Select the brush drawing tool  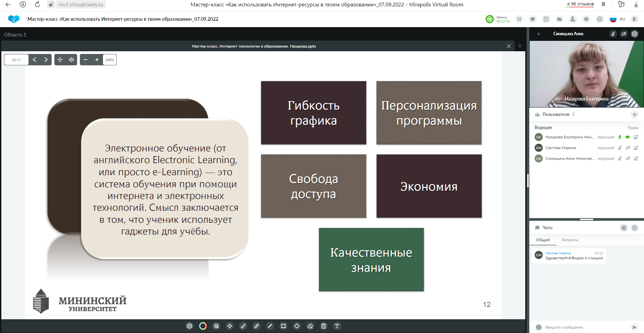coord(243,326)
